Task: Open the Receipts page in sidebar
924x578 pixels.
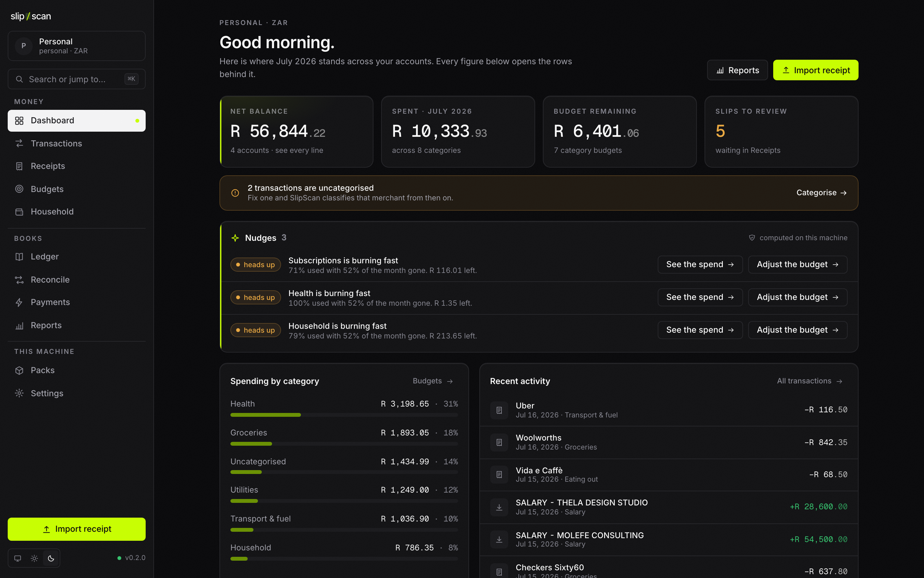Action: (x=76, y=166)
